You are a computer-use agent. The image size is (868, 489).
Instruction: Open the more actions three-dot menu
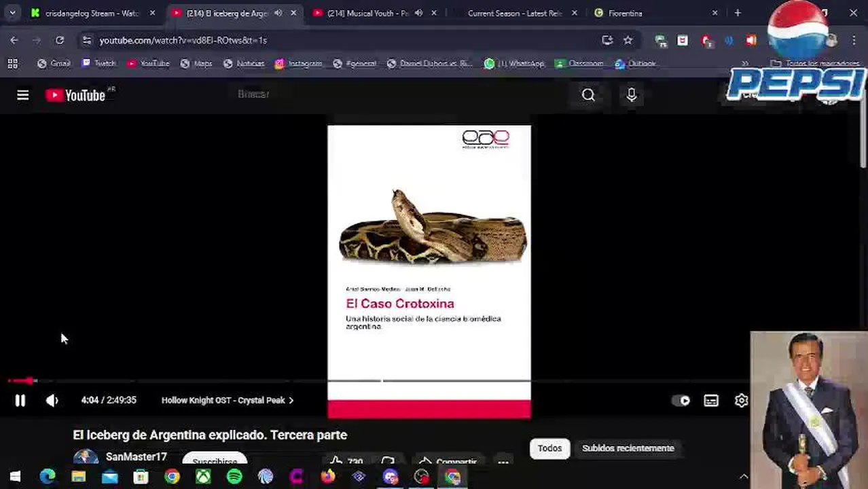coord(503,462)
